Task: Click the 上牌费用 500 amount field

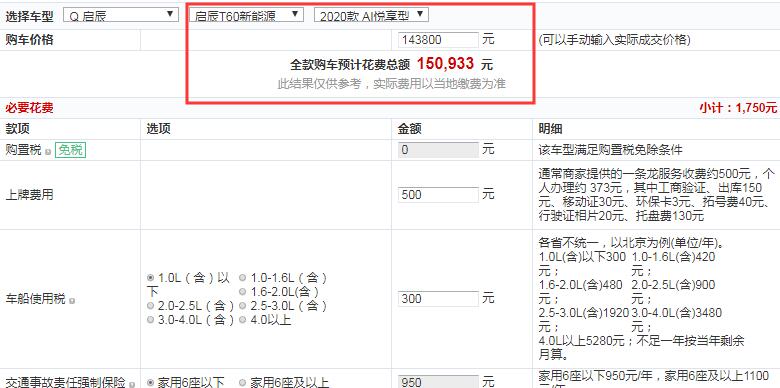Action: tap(438, 194)
